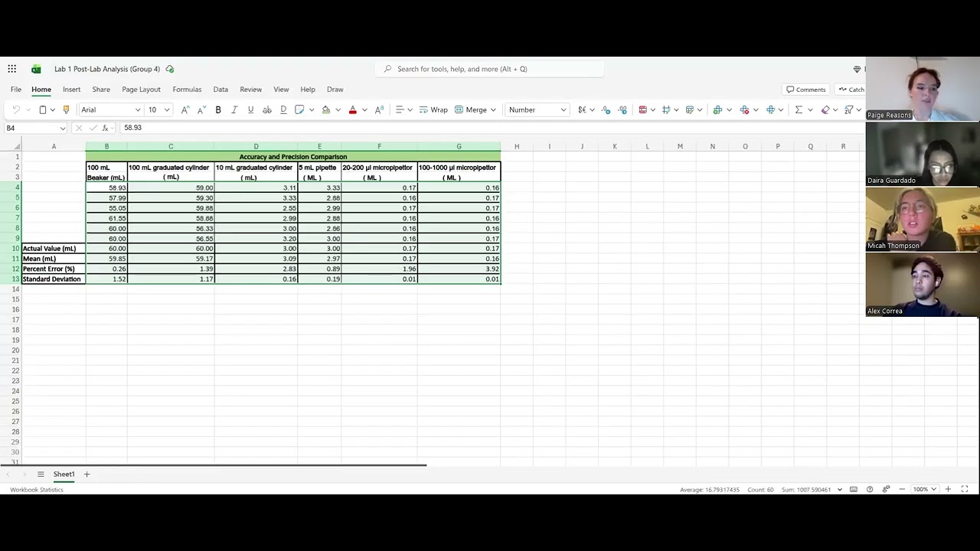Decrease font size with the smaller A icon
Screen dimensions: 980x551
tap(201, 110)
